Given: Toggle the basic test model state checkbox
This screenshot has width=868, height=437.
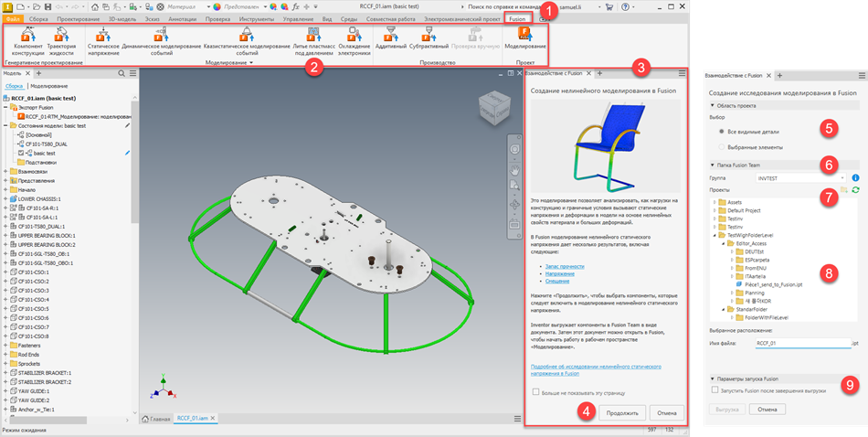Looking at the screenshot, I should pos(21,153).
